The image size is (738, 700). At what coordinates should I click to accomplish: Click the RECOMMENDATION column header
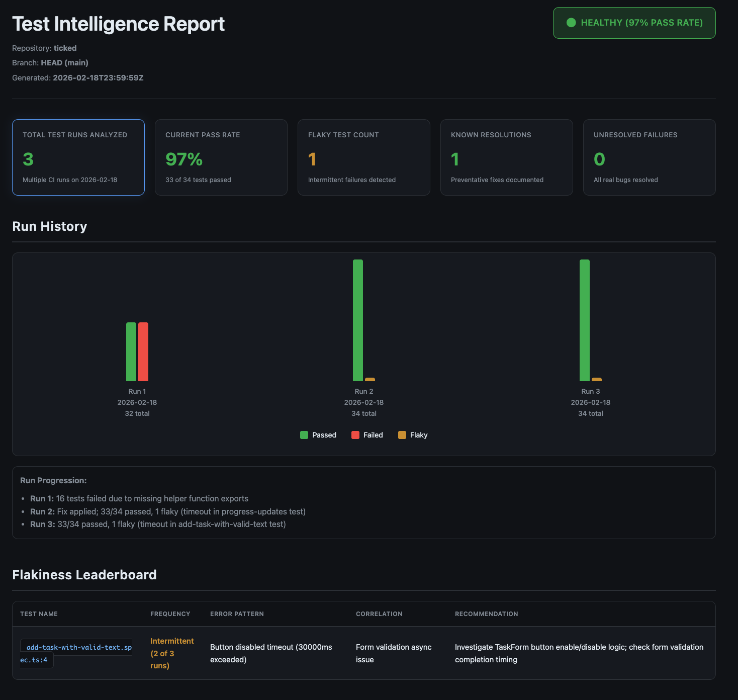[x=486, y=614]
